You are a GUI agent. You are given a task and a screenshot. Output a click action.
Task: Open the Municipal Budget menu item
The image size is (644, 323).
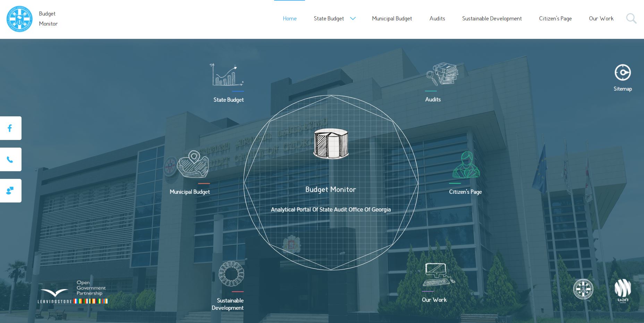pos(392,19)
